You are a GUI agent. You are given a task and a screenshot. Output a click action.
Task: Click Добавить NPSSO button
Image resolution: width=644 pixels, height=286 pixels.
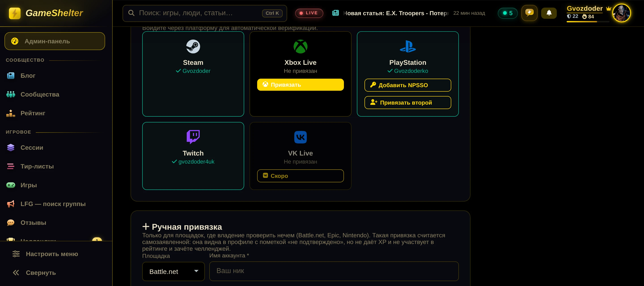[x=407, y=85]
